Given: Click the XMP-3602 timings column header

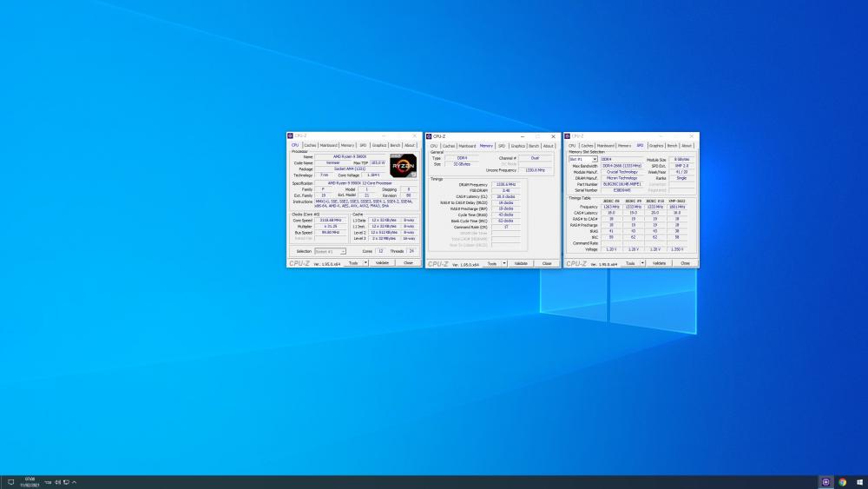Looking at the screenshot, I should pos(677,202).
